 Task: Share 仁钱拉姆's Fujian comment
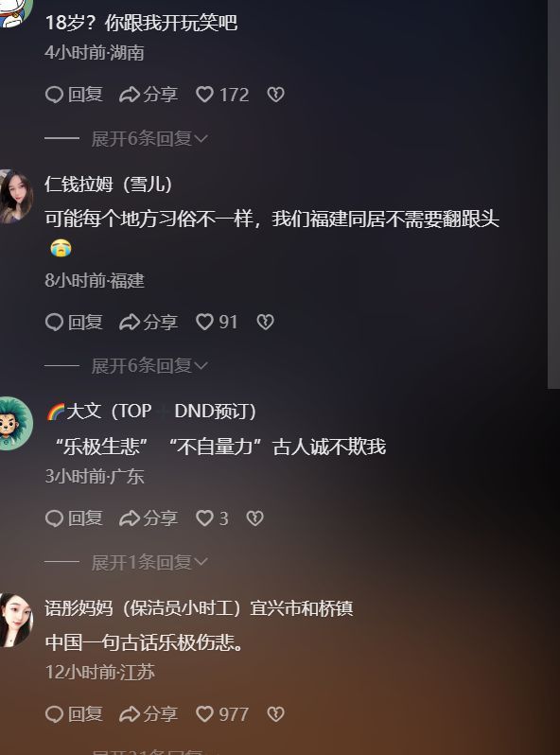(x=149, y=322)
